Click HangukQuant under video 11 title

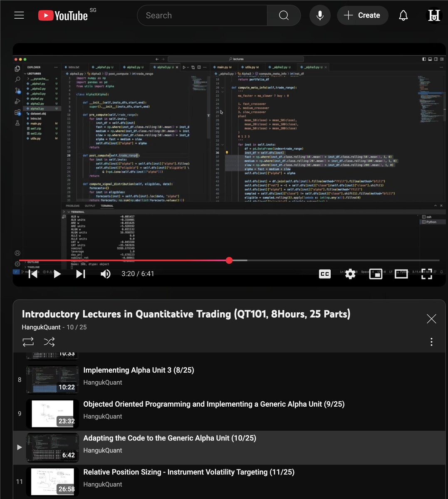point(103,484)
